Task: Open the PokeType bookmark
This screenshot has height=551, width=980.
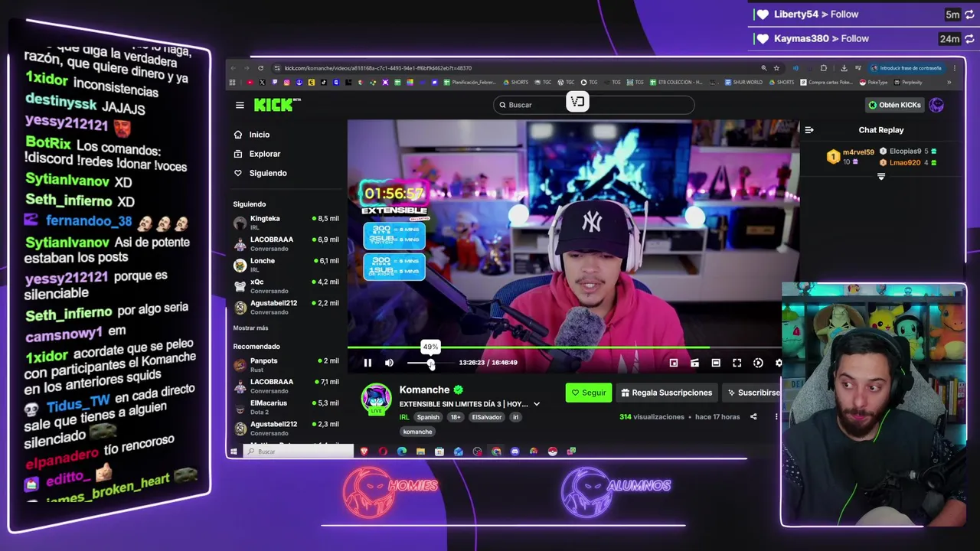Action: click(872, 83)
